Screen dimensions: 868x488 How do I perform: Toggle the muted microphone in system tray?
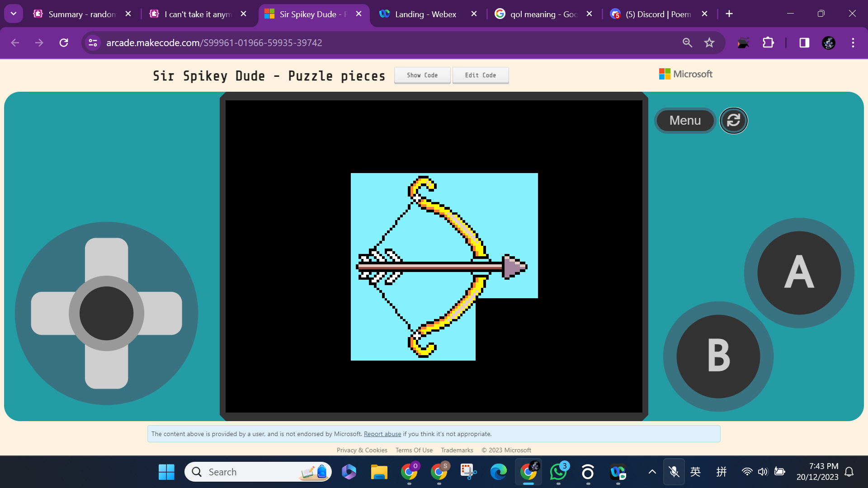coord(674,472)
